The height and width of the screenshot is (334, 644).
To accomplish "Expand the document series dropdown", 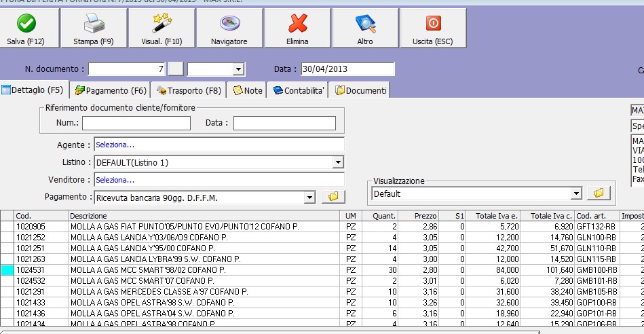I will pos(238,69).
